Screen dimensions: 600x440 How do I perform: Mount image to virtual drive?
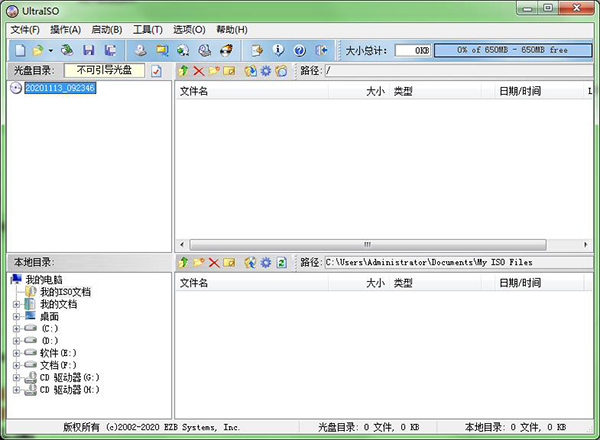click(x=205, y=50)
